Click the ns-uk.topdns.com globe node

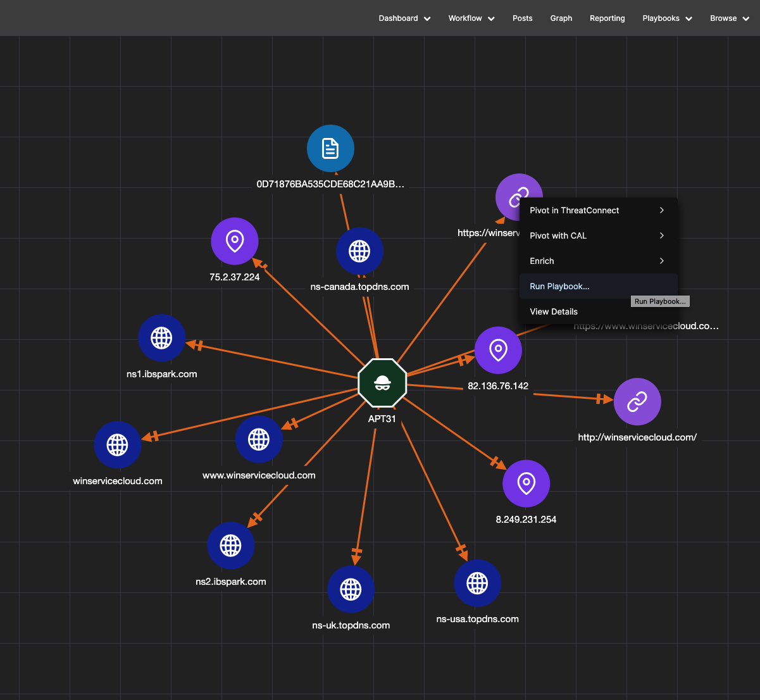pyautogui.click(x=351, y=589)
